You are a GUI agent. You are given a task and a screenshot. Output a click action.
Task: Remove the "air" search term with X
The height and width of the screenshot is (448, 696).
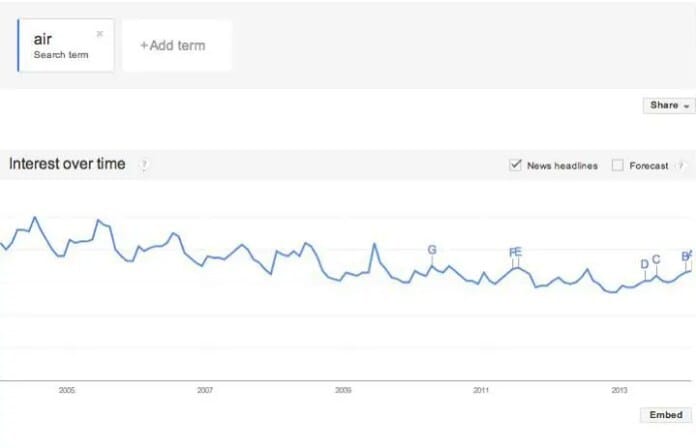point(99,33)
